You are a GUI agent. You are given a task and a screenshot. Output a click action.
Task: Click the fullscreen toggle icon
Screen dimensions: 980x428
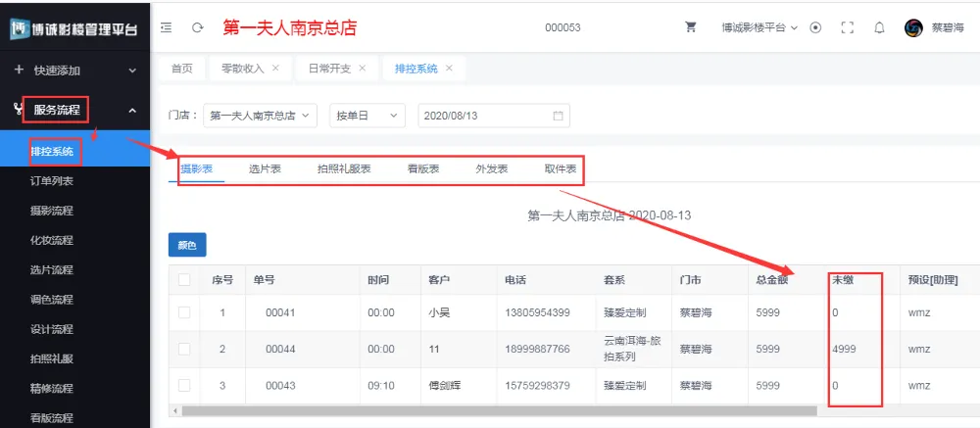pyautogui.click(x=848, y=27)
